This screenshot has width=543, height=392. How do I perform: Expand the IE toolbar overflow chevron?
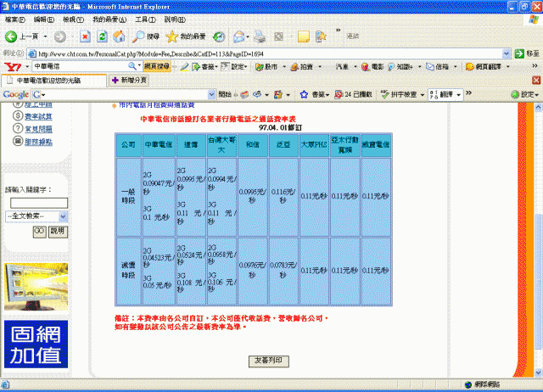(338, 31)
